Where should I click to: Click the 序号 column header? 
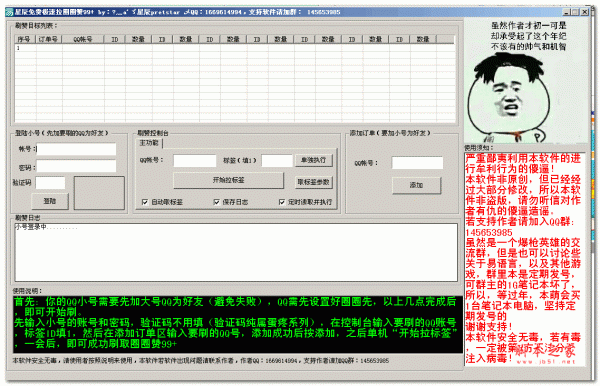25,39
